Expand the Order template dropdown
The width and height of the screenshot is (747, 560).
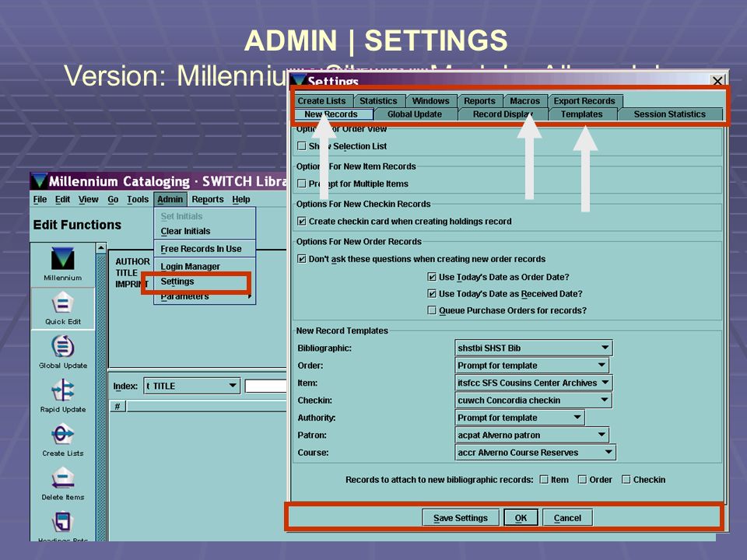[531, 366]
